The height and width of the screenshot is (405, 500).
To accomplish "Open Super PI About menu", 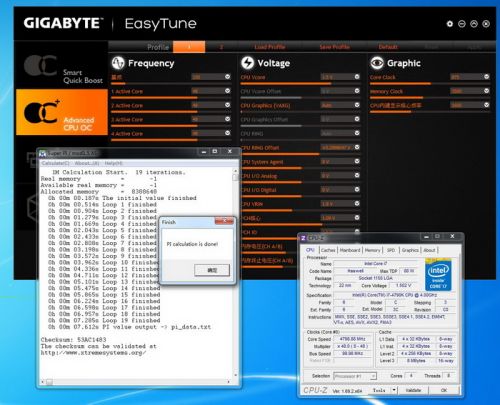I will [x=87, y=163].
